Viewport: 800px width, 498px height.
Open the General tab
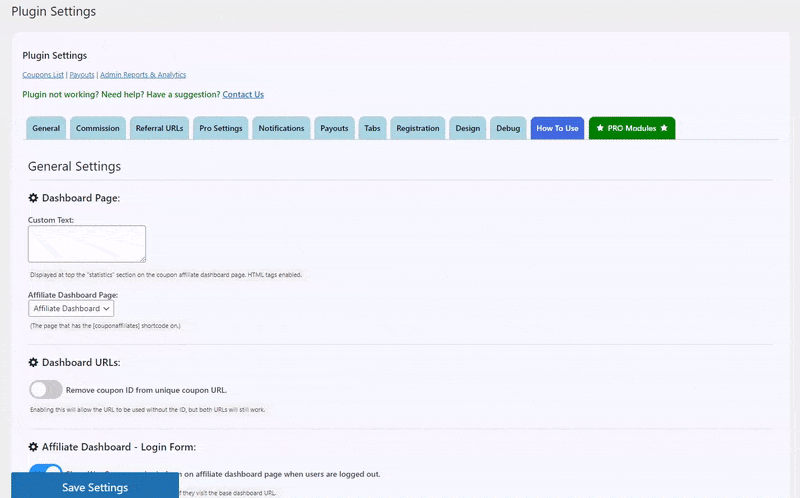point(46,128)
